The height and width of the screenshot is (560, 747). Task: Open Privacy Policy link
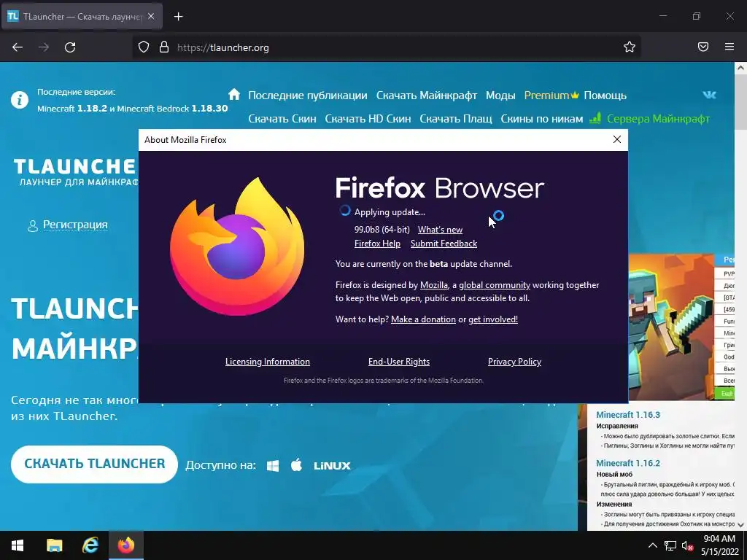(x=514, y=362)
